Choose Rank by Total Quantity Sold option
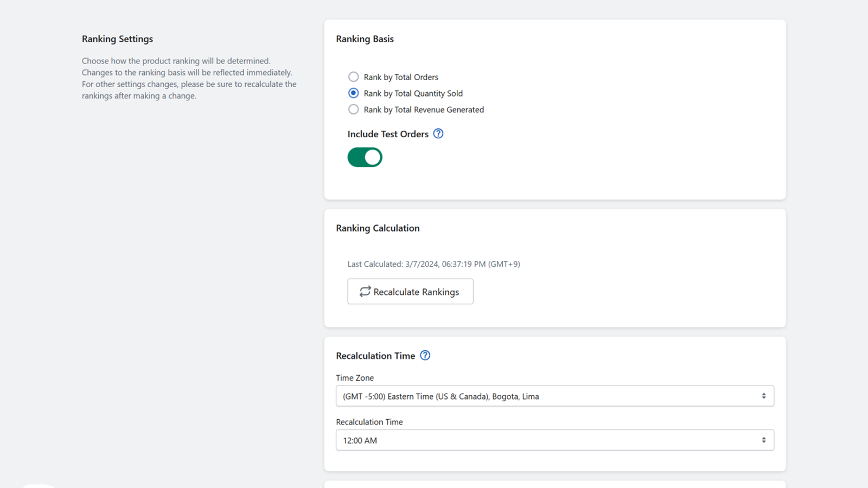 tap(354, 93)
